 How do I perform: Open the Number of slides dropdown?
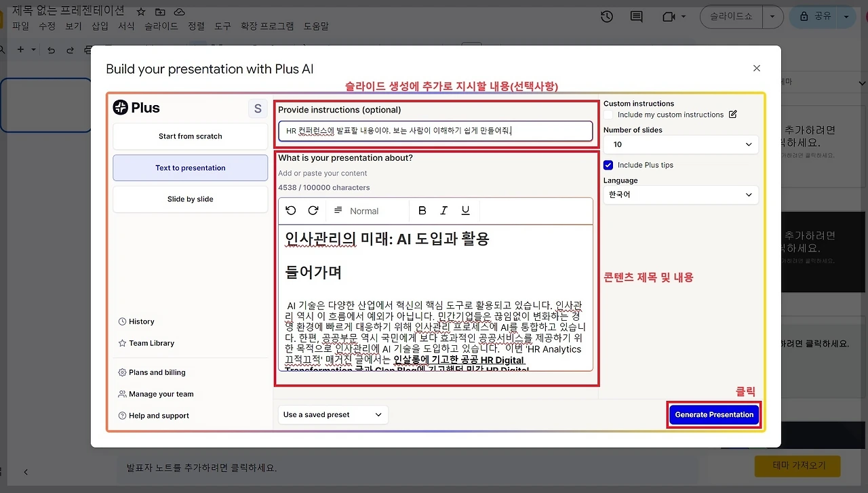tap(681, 144)
